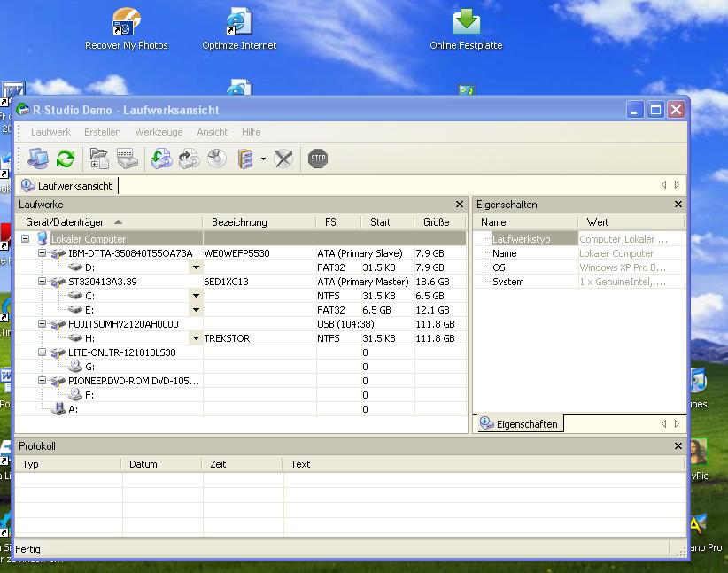Click the Start column header
Viewport: 728px width, 573px height.
pyautogui.click(x=387, y=222)
